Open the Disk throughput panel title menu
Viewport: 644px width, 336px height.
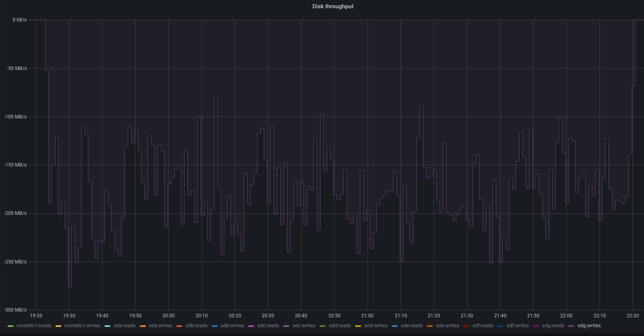333,6
